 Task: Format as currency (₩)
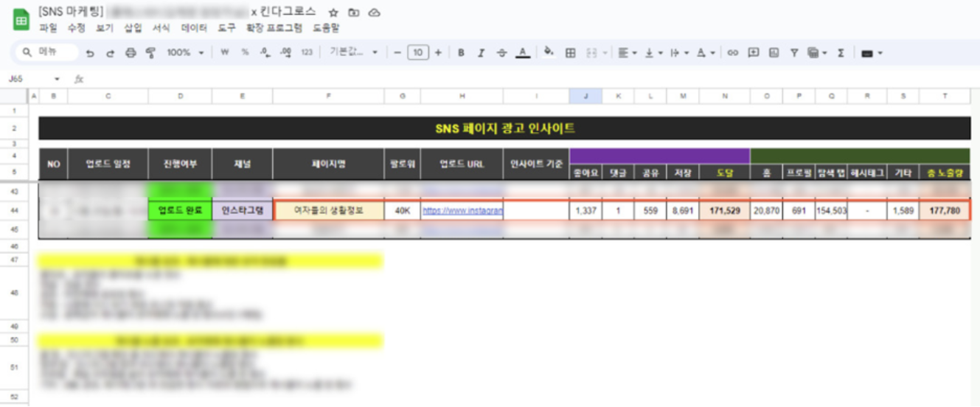pyautogui.click(x=224, y=53)
